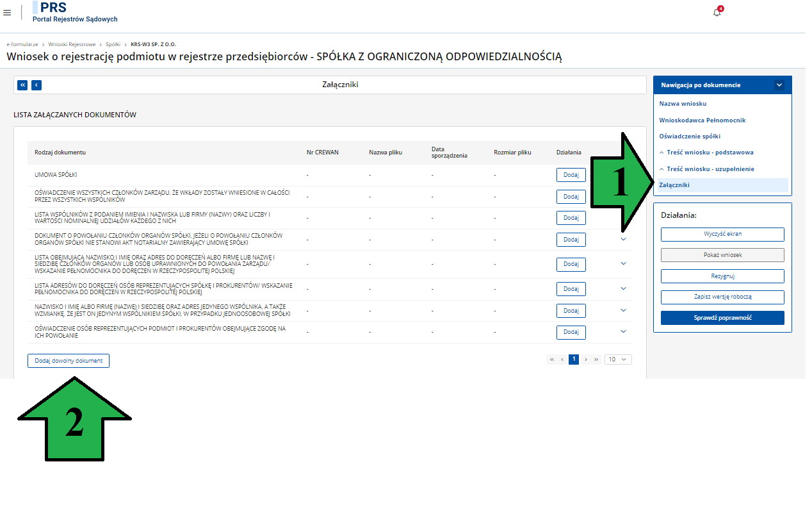Expand row Lista adresów do doręczeń
This screenshot has width=812, height=505.
[x=624, y=288]
